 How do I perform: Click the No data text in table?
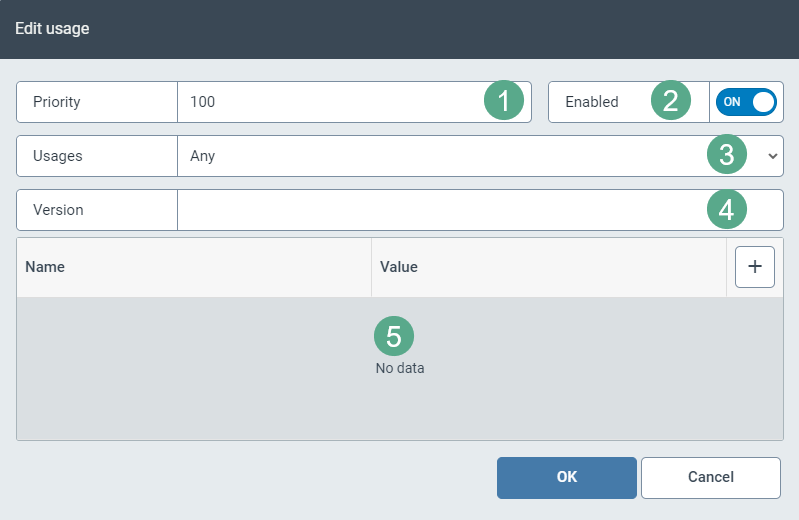tap(400, 368)
